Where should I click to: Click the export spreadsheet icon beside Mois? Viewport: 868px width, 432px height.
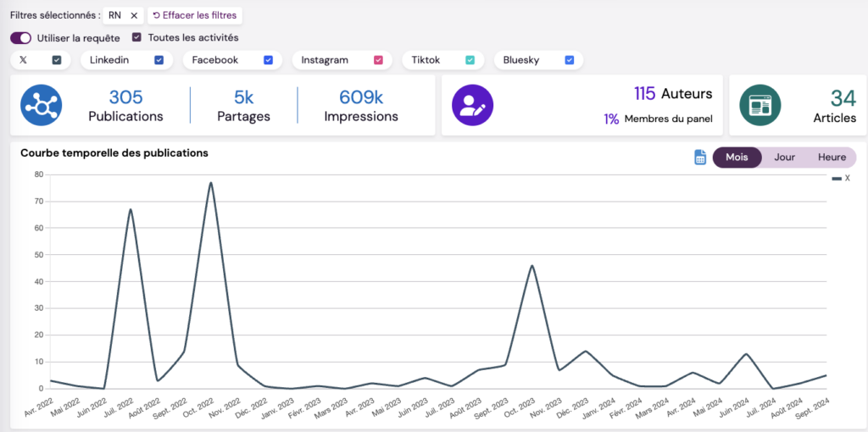(x=700, y=158)
